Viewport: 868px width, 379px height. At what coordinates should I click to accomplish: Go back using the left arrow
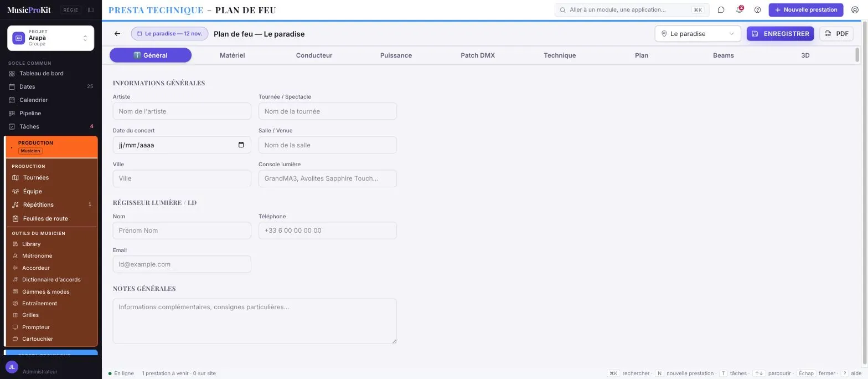pos(117,34)
